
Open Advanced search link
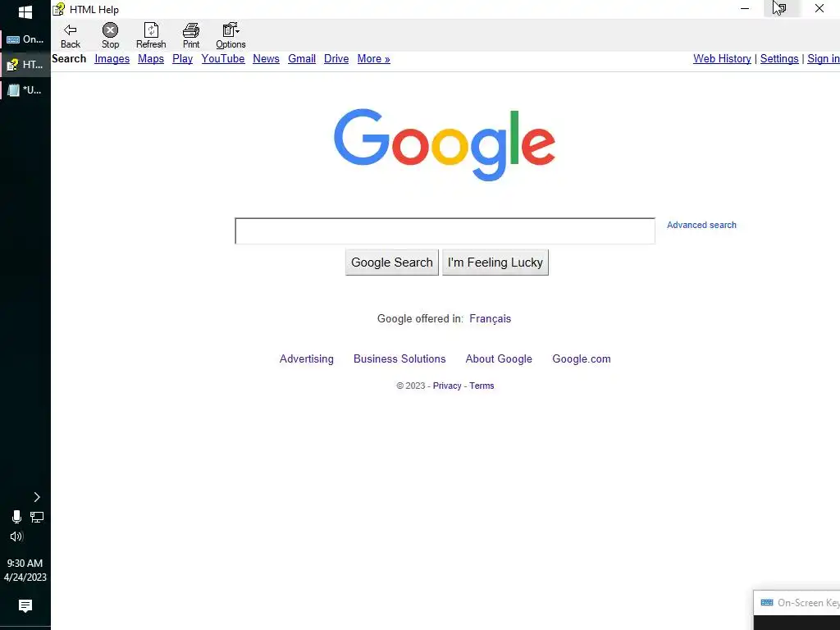point(701,225)
